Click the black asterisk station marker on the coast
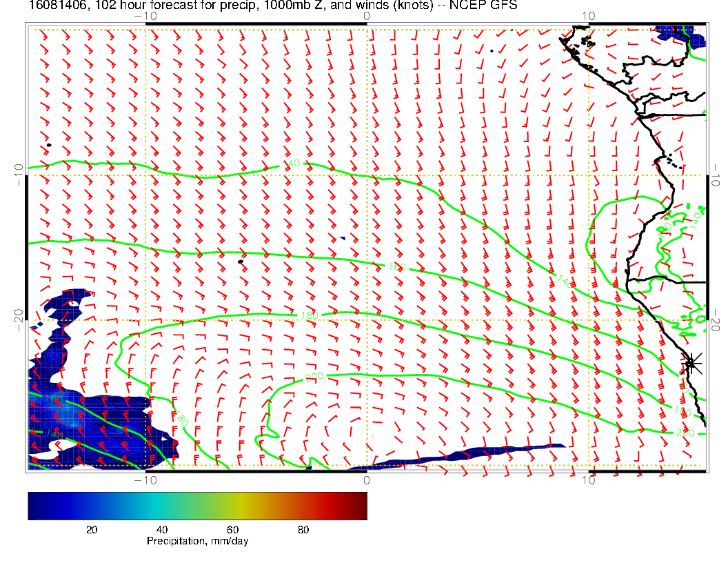 (691, 362)
